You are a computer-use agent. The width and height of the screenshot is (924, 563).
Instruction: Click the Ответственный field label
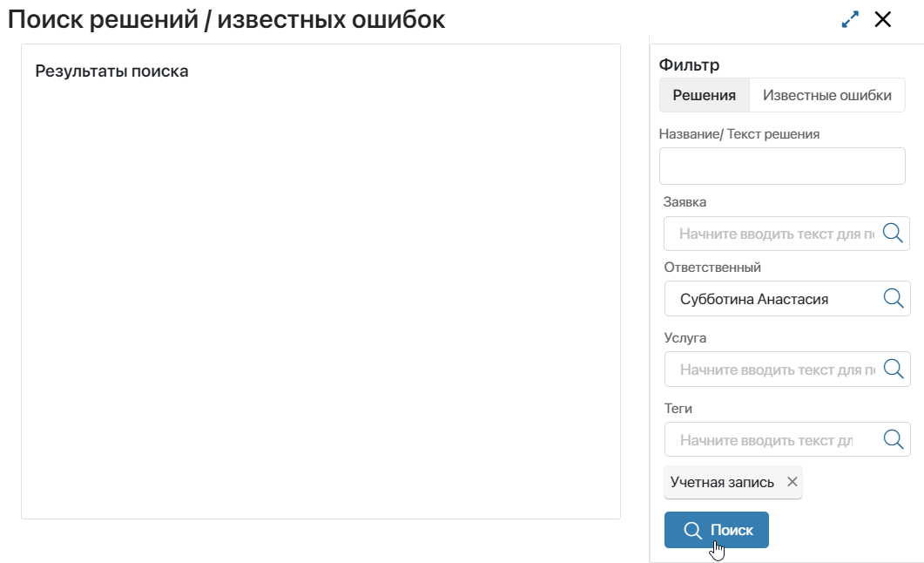[x=712, y=267]
